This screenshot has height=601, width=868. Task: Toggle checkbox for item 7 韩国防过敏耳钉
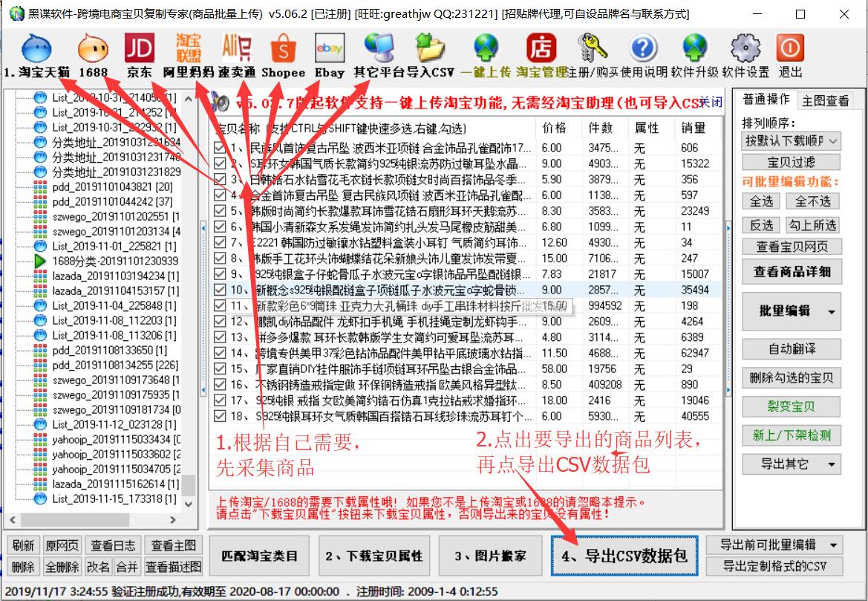pos(220,243)
